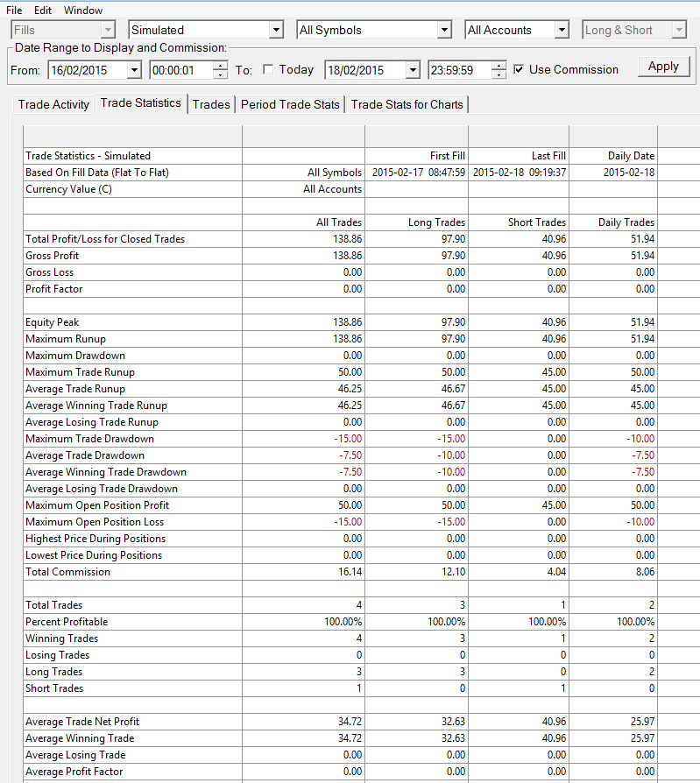Image resolution: width=700 pixels, height=783 pixels.
Task: Toggle the Today checkbox
Action: pyautogui.click(x=268, y=69)
